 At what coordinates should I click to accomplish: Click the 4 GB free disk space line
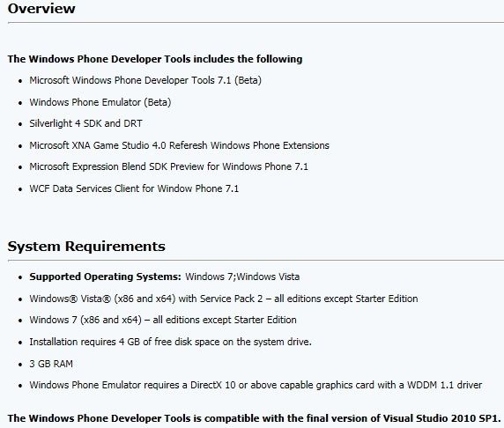tap(171, 342)
